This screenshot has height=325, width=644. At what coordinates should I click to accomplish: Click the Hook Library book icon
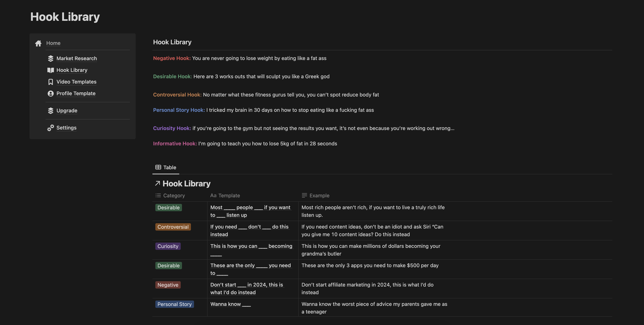pos(51,70)
